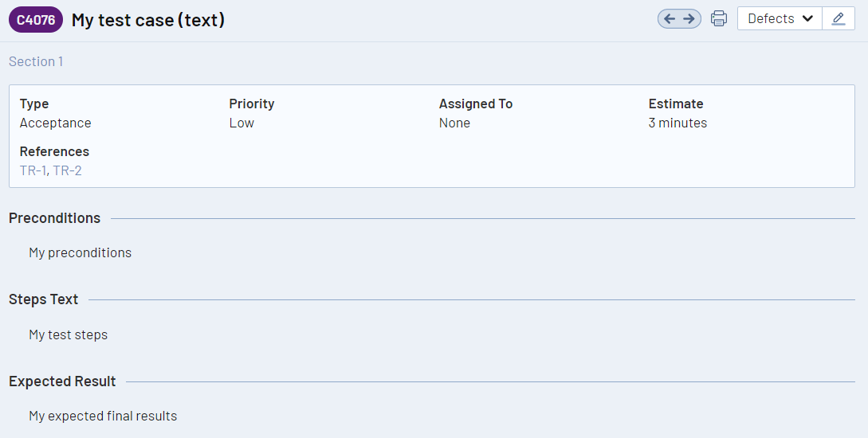Click the My expected final results text

coord(103,416)
